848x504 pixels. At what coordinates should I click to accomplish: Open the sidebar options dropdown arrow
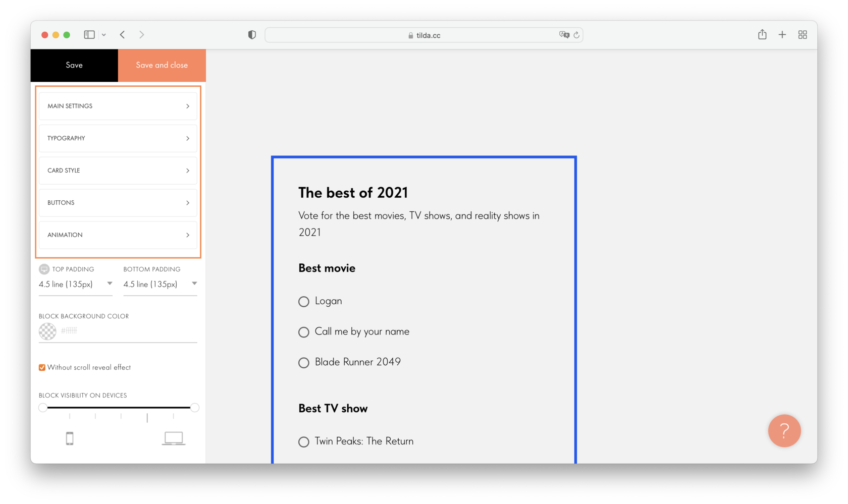tap(104, 35)
